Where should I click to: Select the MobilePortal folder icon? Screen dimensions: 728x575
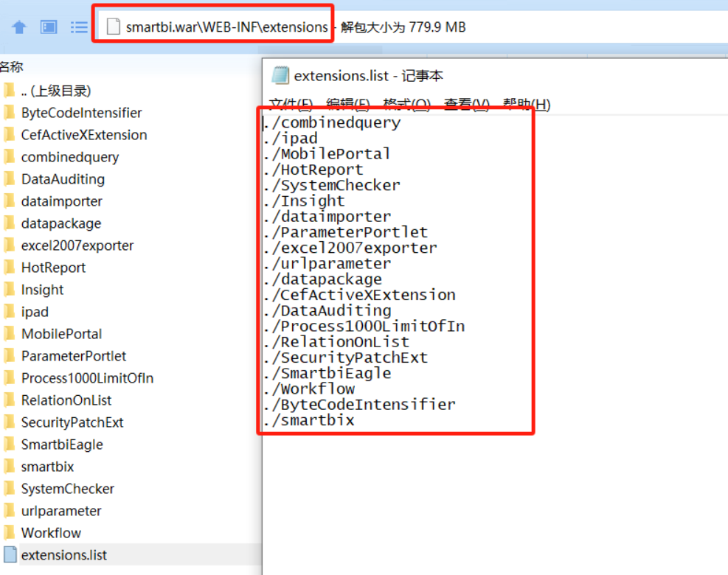(8, 334)
